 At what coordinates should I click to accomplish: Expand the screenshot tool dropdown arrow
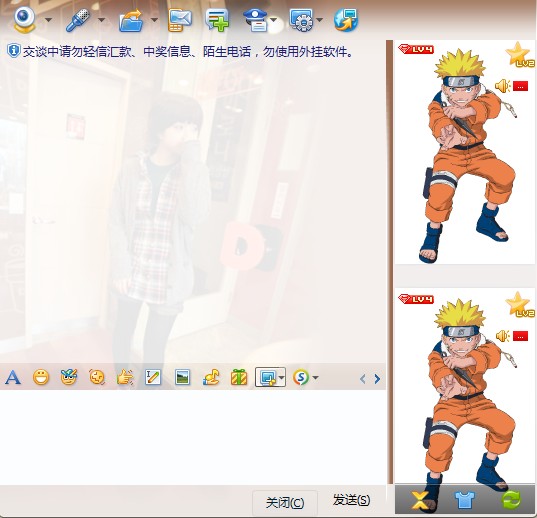pos(282,378)
